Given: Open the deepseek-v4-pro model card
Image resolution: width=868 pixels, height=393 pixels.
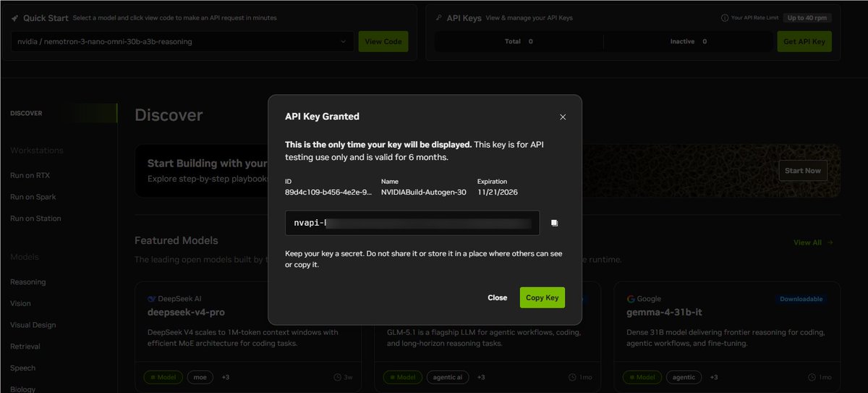Looking at the screenshot, I should 247,337.
